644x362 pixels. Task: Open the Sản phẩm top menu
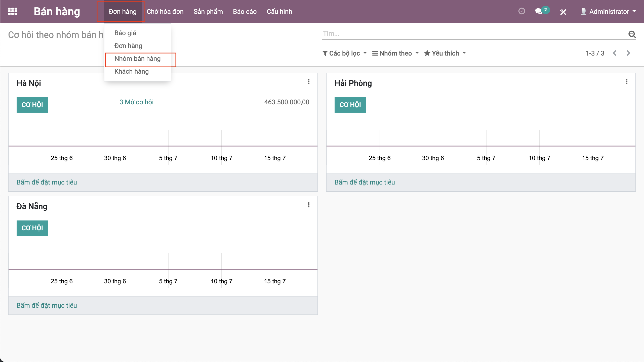click(x=208, y=12)
